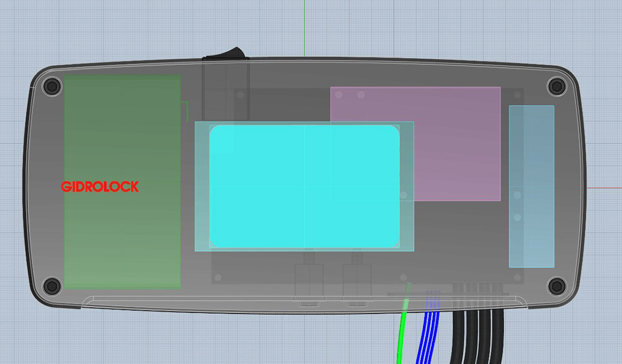This screenshot has width=622, height=364.
Task: Click the red GIDROLOCK logo text
Action: (x=100, y=187)
